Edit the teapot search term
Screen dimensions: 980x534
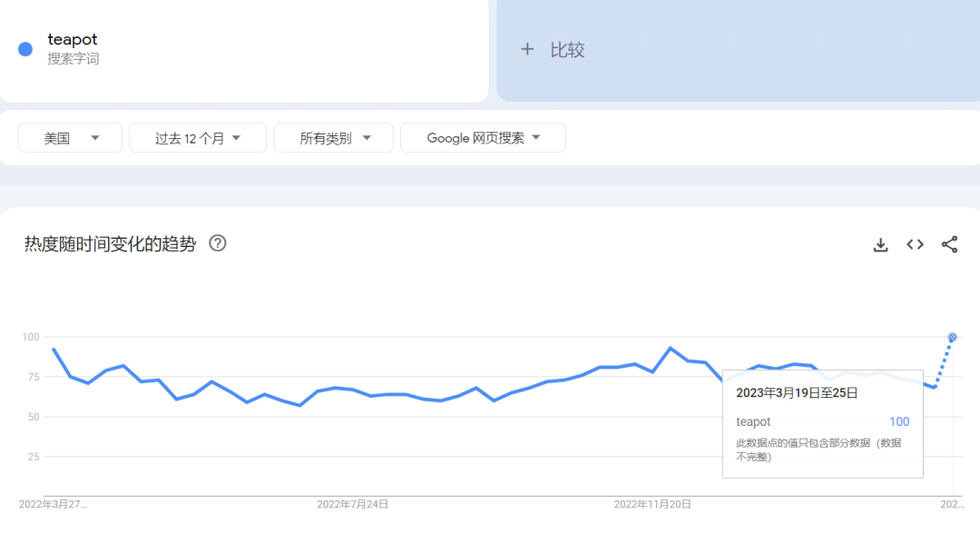coord(73,40)
